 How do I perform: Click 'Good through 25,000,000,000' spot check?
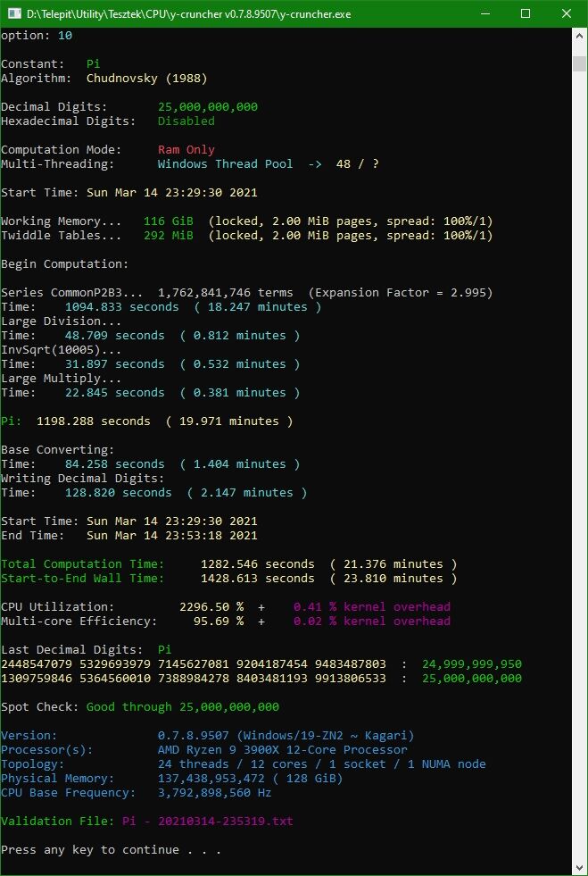pyautogui.click(x=183, y=707)
